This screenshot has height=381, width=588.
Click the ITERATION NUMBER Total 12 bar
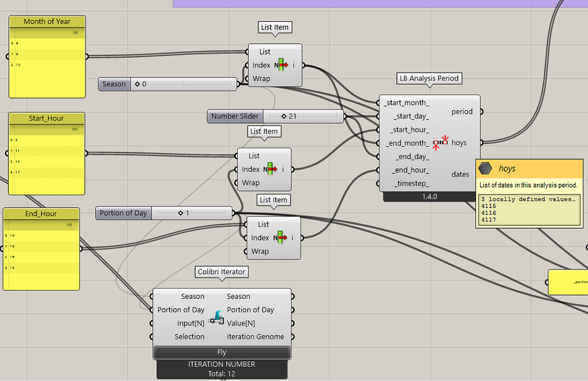(x=222, y=368)
